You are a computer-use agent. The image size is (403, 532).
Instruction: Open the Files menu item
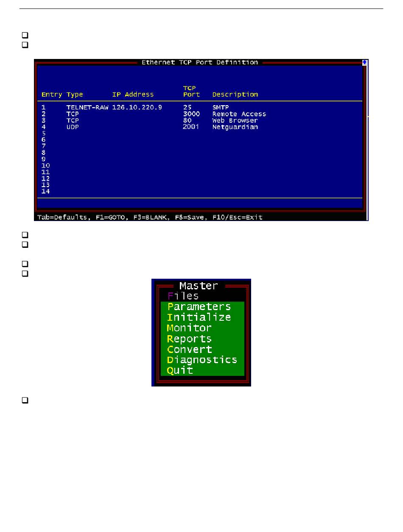click(183, 296)
